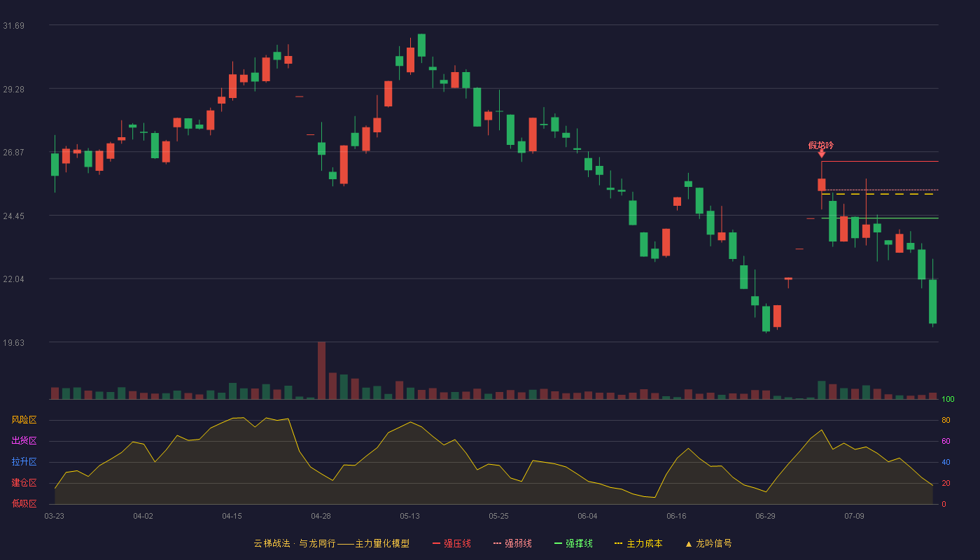Toggle the 强撑线 legend item

coord(573,543)
